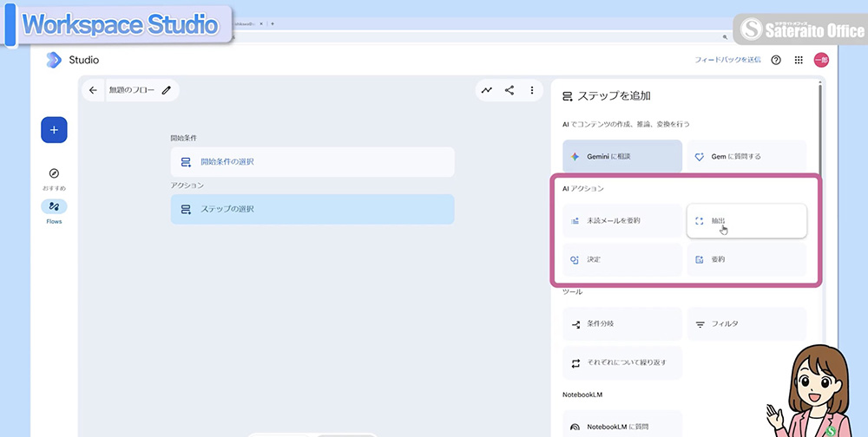This screenshot has width=868, height=437.
Task: Add 条件分岐 tool step
Action: tap(622, 323)
